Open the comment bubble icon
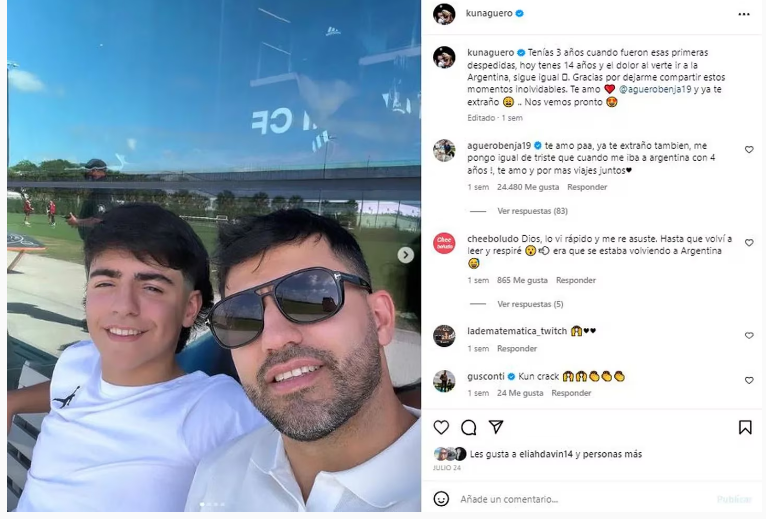 (x=468, y=428)
